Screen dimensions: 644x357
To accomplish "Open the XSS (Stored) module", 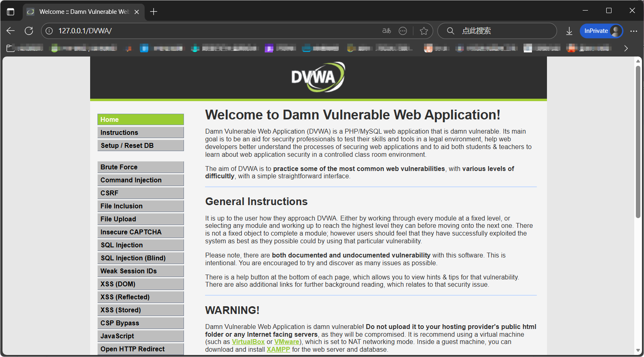I will 140,310.
